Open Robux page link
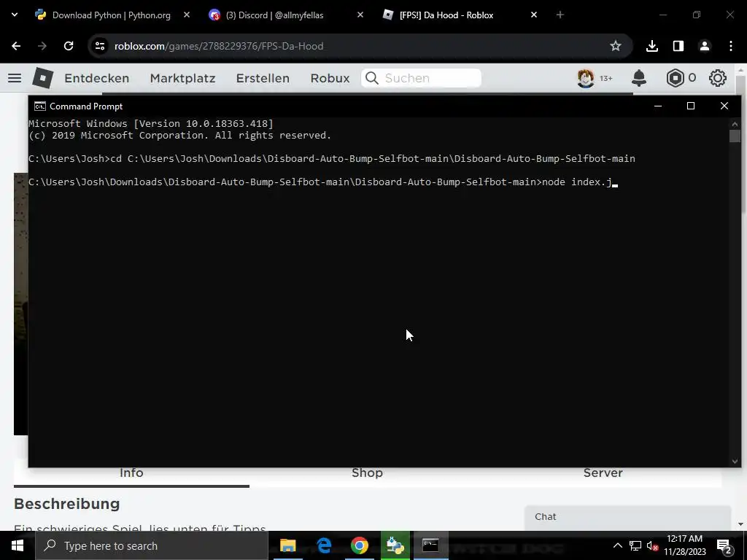 (330, 78)
